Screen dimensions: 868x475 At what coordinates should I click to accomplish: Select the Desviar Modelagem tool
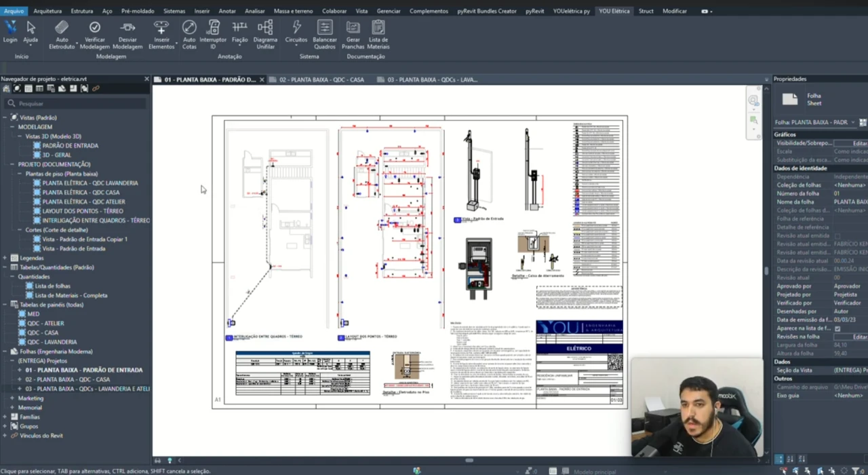click(x=127, y=34)
